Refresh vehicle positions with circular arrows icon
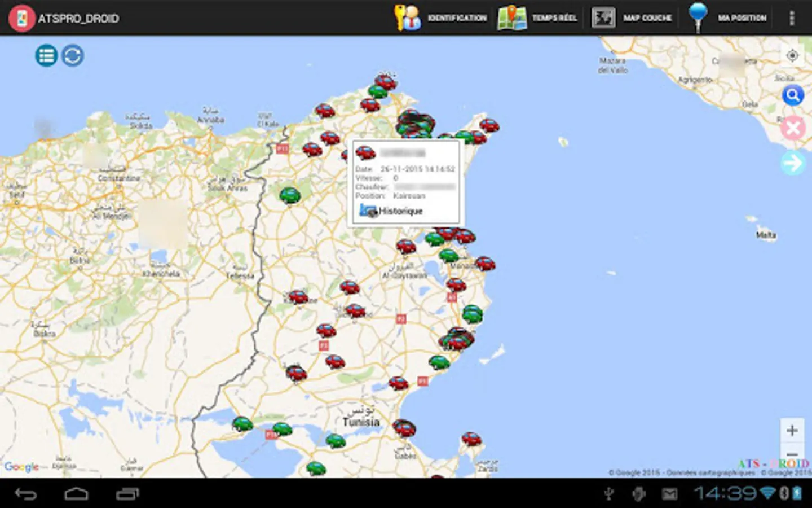 pyautogui.click(x=72, y=55)
